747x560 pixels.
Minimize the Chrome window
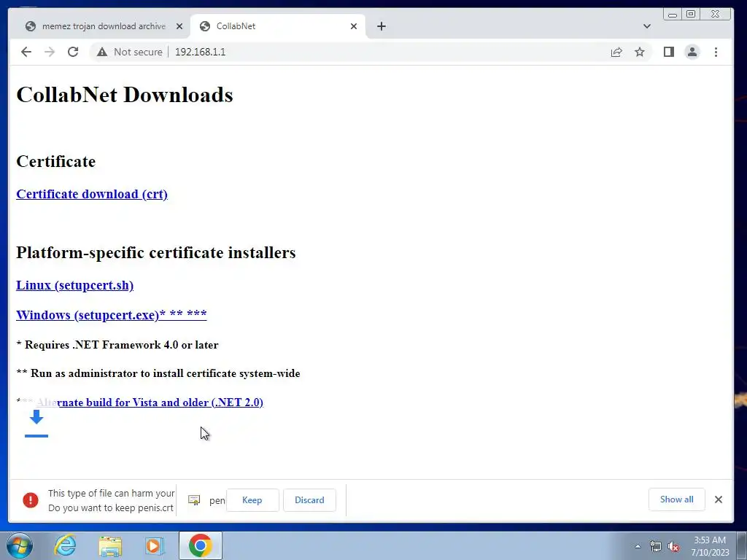[672, 15]
